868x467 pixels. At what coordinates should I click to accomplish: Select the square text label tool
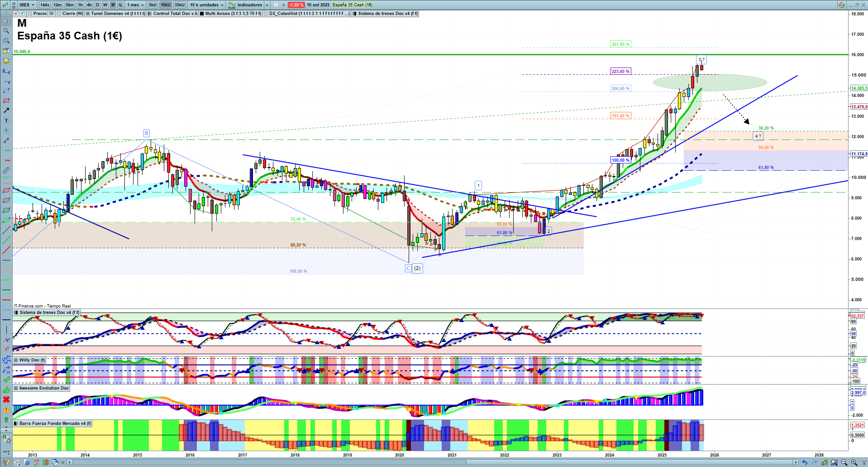point(6,120)
